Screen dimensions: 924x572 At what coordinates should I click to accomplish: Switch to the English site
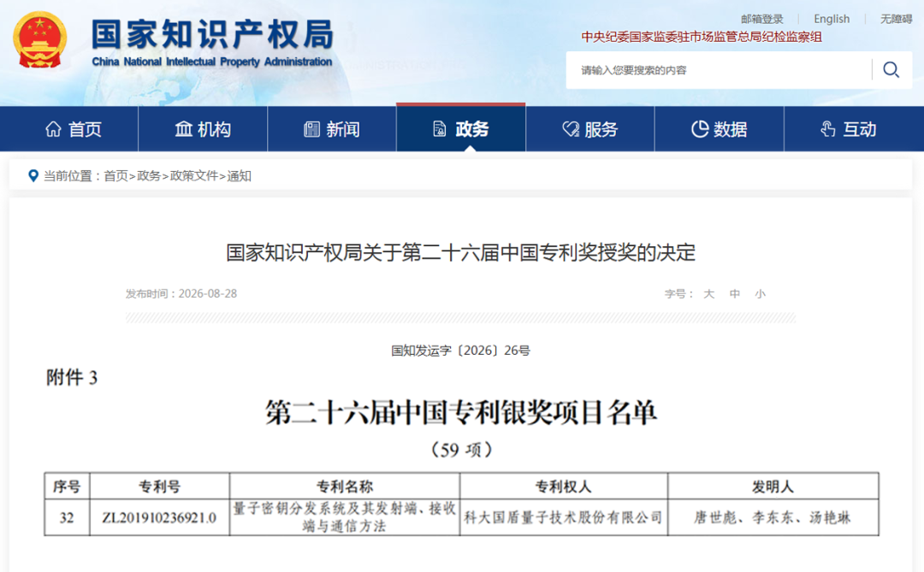832,19
